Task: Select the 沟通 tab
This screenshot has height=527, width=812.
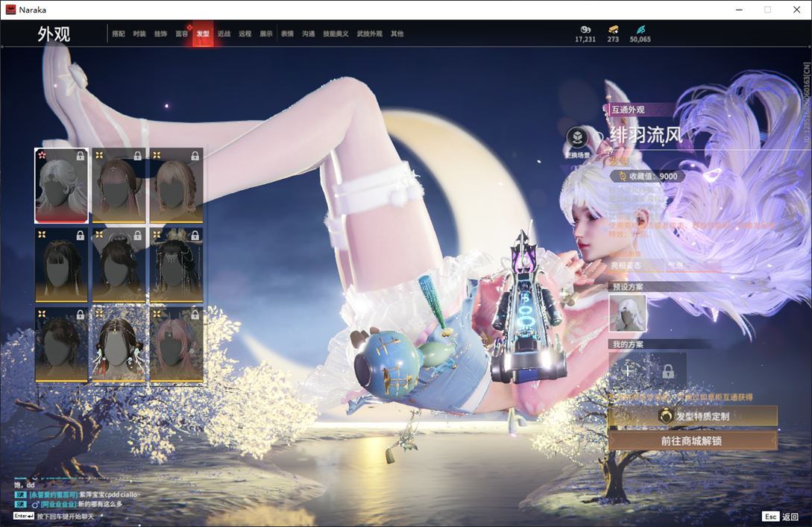Action: [x=309, y=34]
